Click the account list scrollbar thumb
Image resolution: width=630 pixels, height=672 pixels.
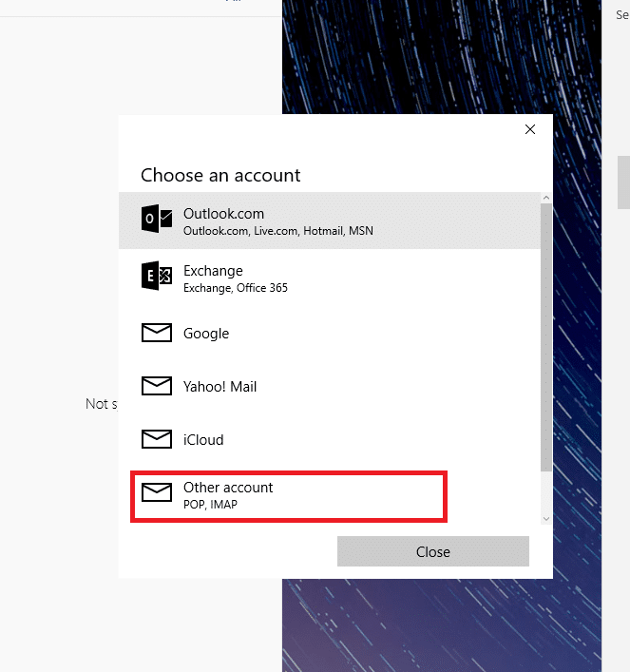point(546,337)
